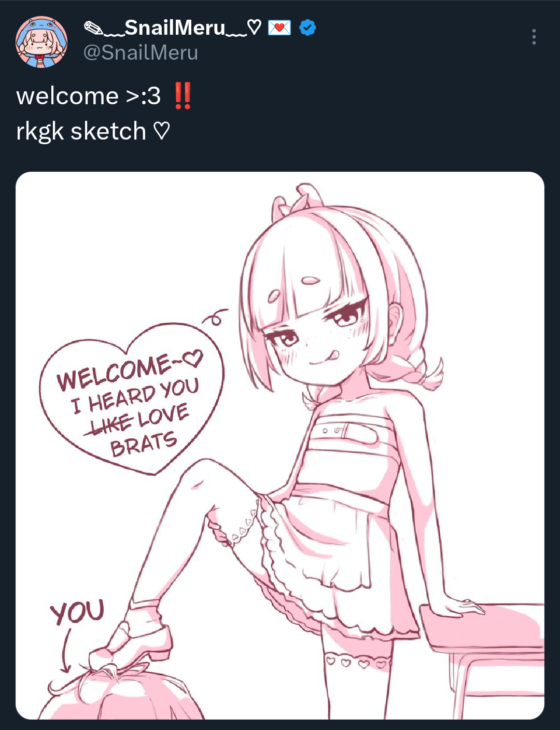560x730 pixels.
Task: Click the red double exclamation emoji
Action: pyautogui.click(x=183, y=95)
